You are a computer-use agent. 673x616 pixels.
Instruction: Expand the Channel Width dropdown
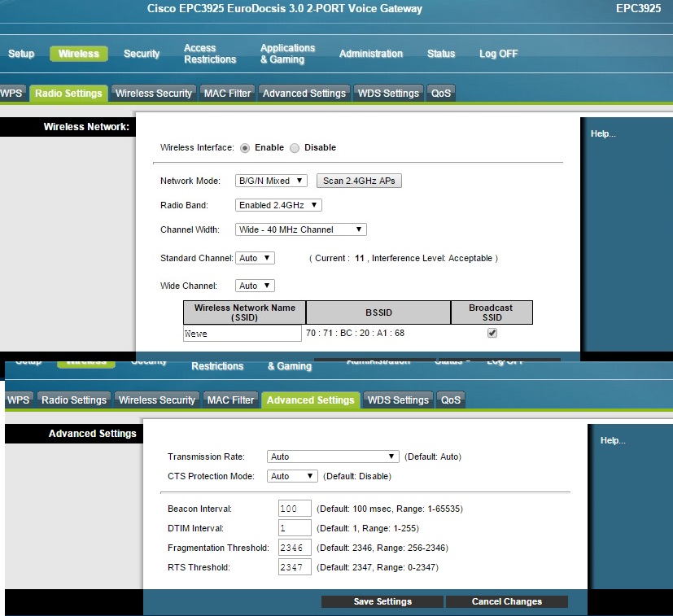click(300, 229)
